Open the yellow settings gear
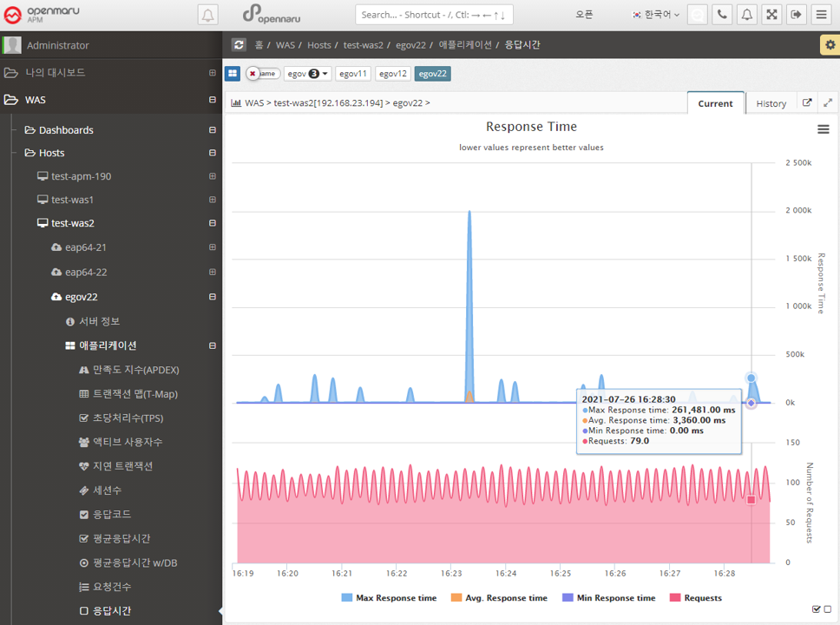The image size is (840, 625). click(830, 45)
